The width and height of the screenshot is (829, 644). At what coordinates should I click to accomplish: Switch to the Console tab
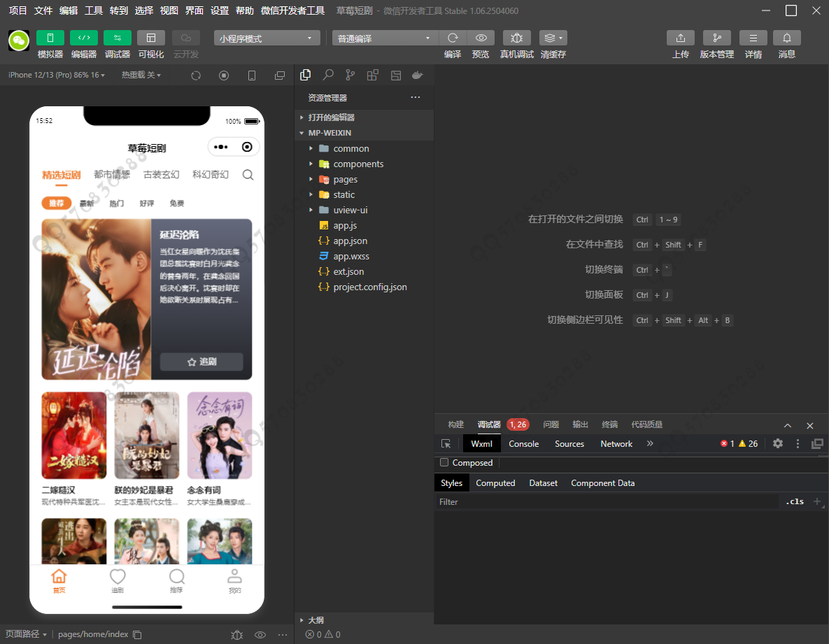[x=523, y=444]
